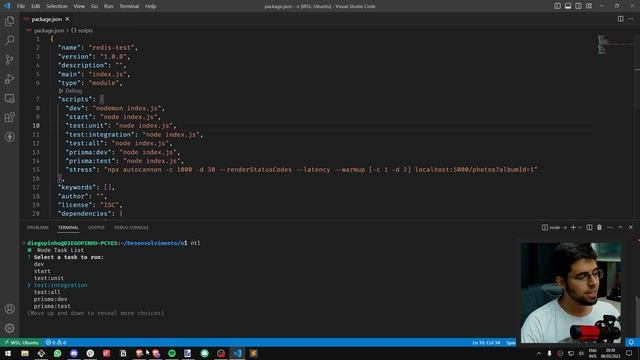
Task: Toggle the secondary side bar layout icon
Action: click(578, 6)
